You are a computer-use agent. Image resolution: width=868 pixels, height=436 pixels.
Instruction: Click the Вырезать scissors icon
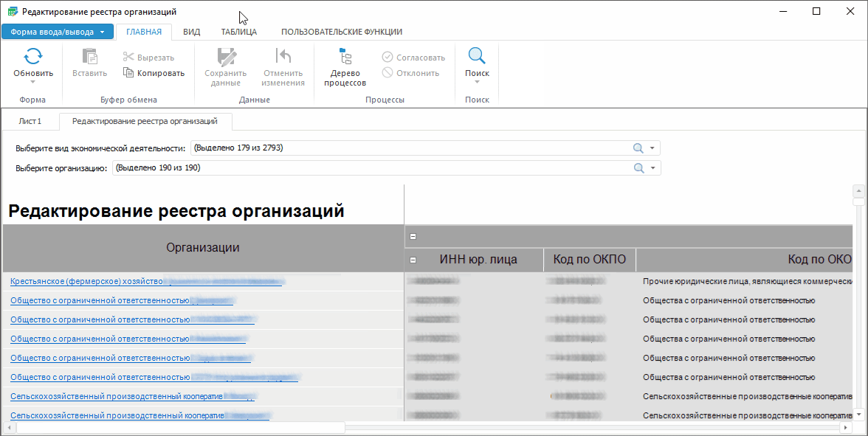point(128,58)
